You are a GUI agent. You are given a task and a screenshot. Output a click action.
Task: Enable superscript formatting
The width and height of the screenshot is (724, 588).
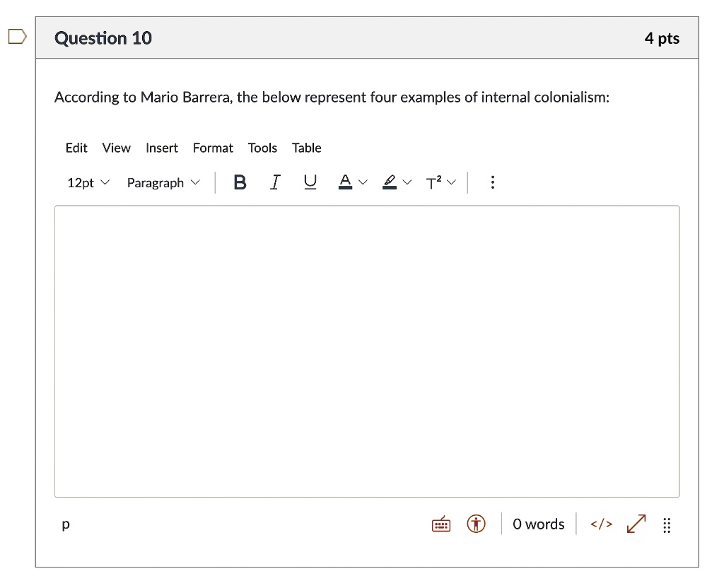click(x=436, y=182)
